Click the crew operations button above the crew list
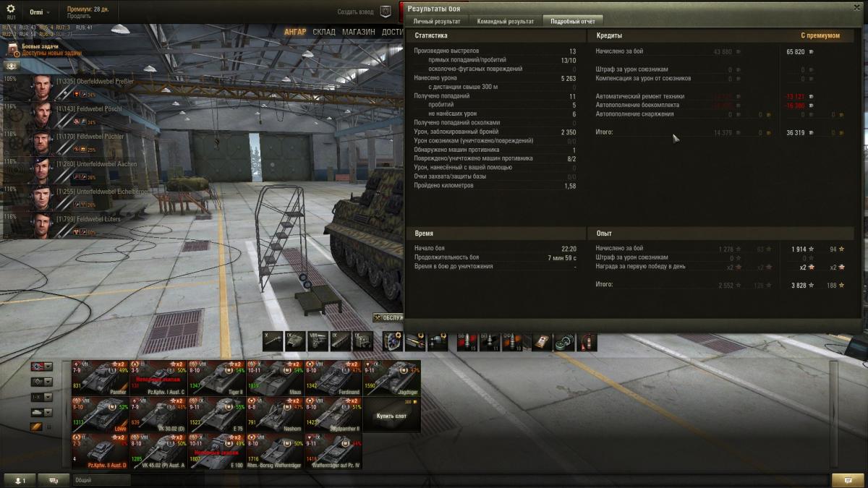The width and height of the screenshot is (868, 488). (x=12, y=65)
